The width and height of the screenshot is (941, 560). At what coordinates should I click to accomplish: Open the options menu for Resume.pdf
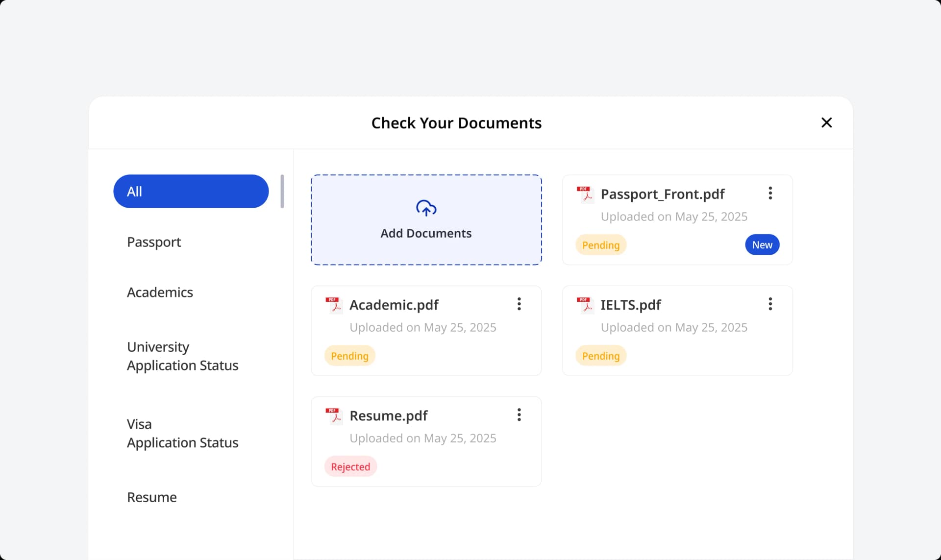click(x=519, y=415)
